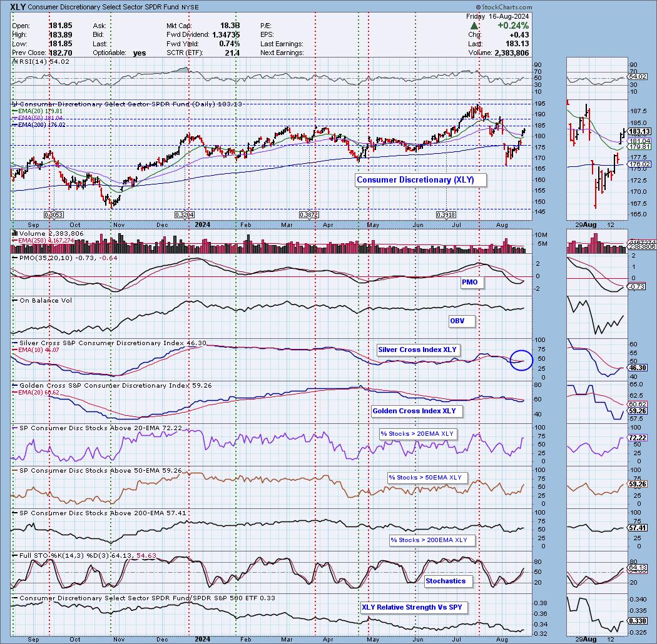The width and height of the screenshot is (657, 644).
Task: Click the Silver Cross Index XLY annotation
Action: click(x=418, y=350)
